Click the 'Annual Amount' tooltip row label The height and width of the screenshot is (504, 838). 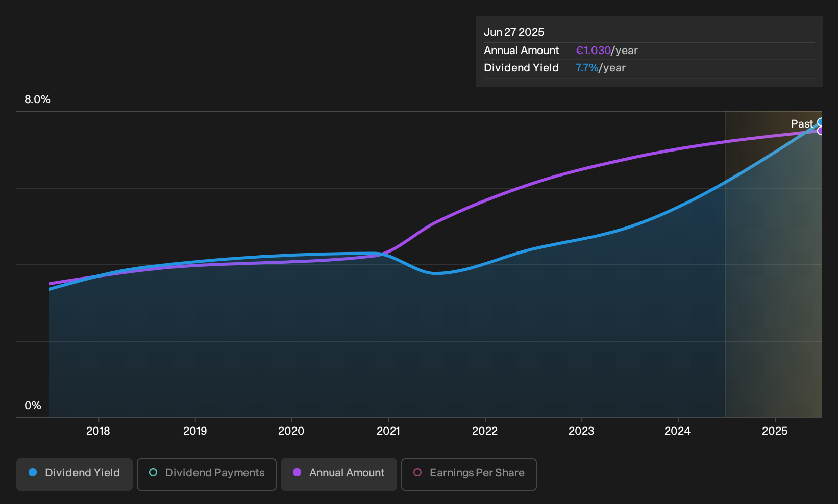pyautogui.click(x=521, y=51)
